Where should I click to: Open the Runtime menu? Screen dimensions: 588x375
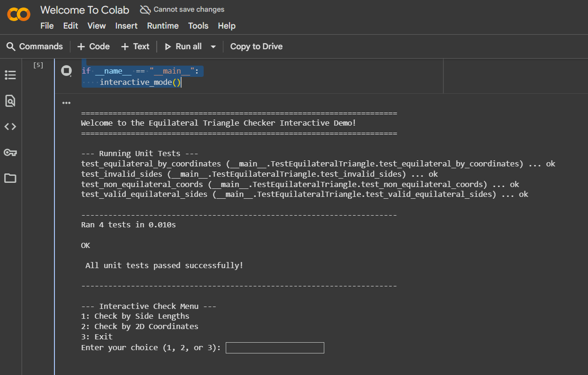click(x=163, y=26)
